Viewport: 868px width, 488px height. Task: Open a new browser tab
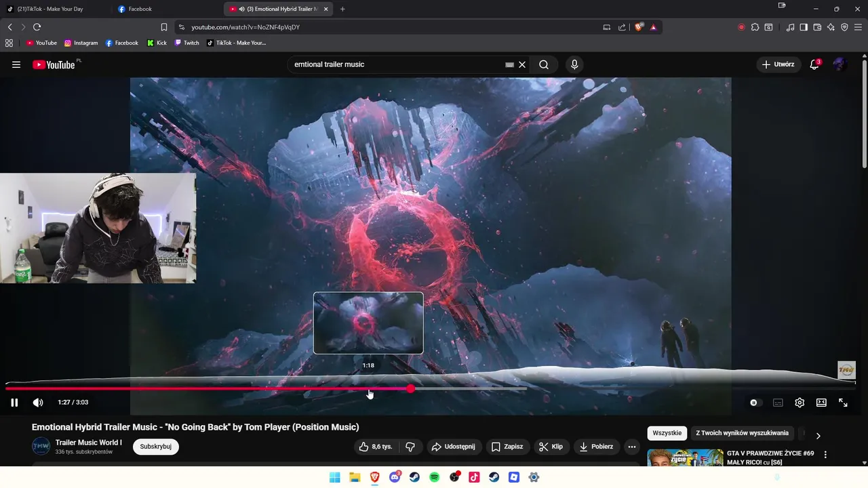pyautogui.click(x=342, y=9)
